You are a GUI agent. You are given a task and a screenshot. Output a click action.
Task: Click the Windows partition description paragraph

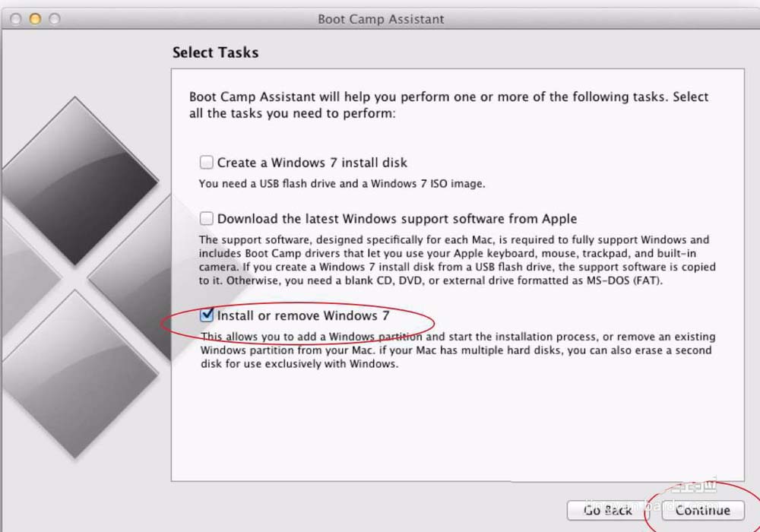click(458, 350)
